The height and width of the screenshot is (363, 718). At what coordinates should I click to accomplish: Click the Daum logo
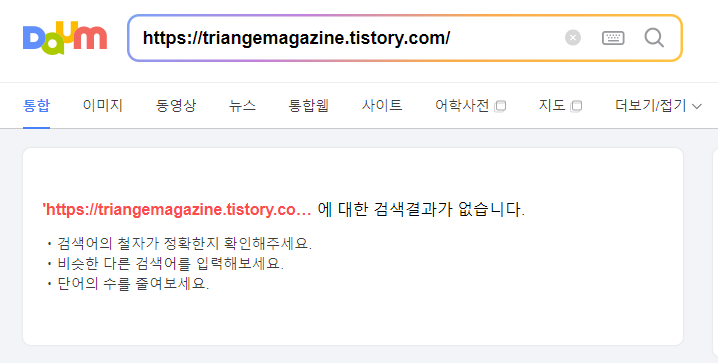click(65, 38)
